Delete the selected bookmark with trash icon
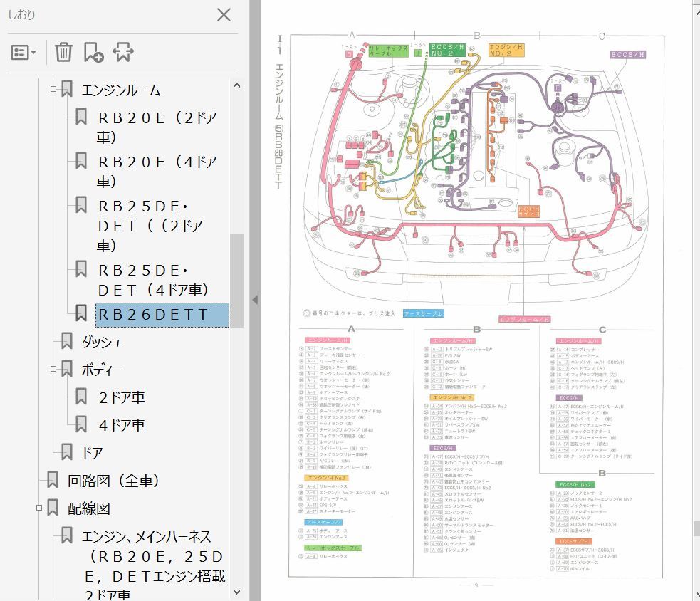 tap(63, 52)
